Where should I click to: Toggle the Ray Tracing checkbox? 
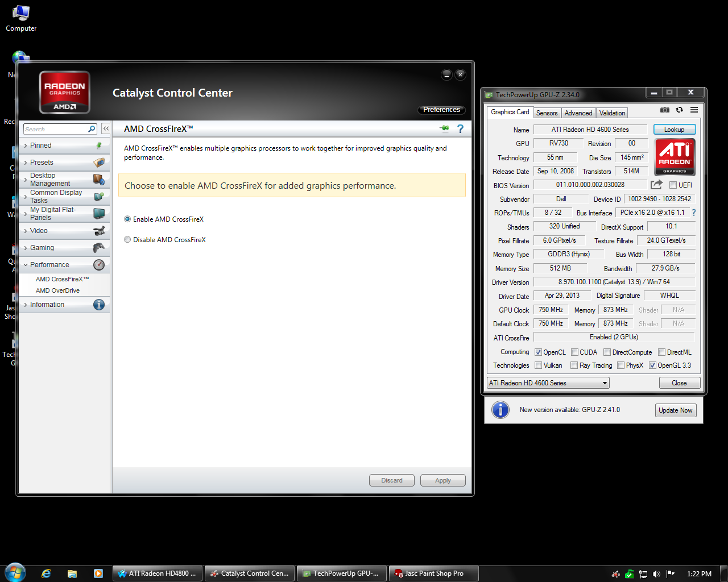pyautogui.click(x=574, y=365)
